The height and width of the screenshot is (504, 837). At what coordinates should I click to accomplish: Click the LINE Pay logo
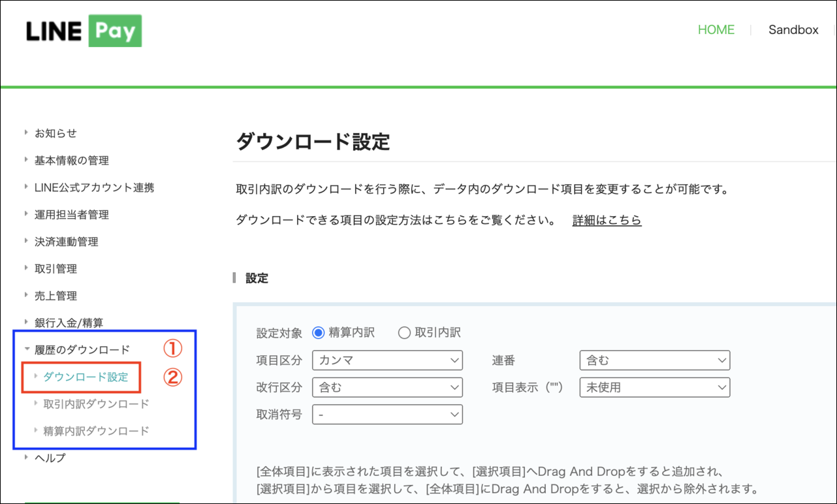(84, 31)
